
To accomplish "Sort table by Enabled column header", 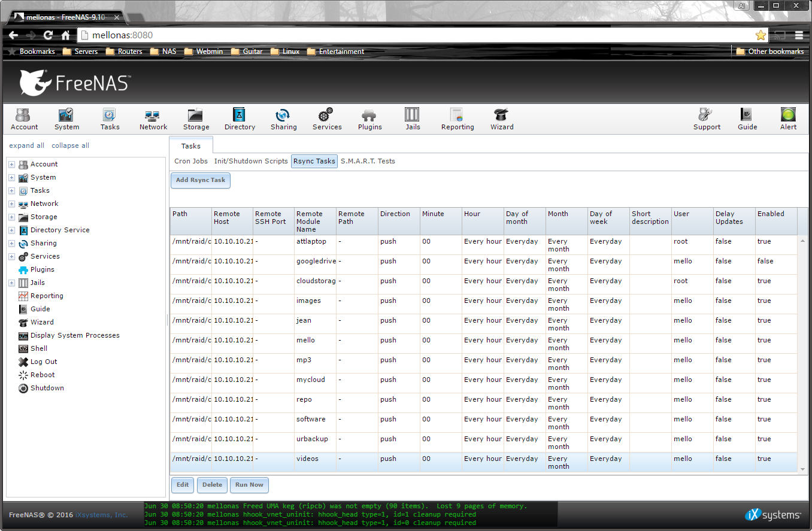I will 776,221.
